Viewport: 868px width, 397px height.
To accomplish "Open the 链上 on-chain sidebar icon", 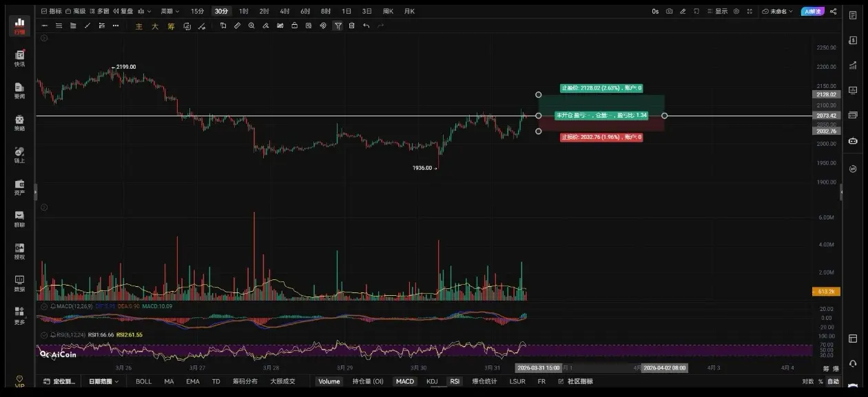I will [19, 155].
